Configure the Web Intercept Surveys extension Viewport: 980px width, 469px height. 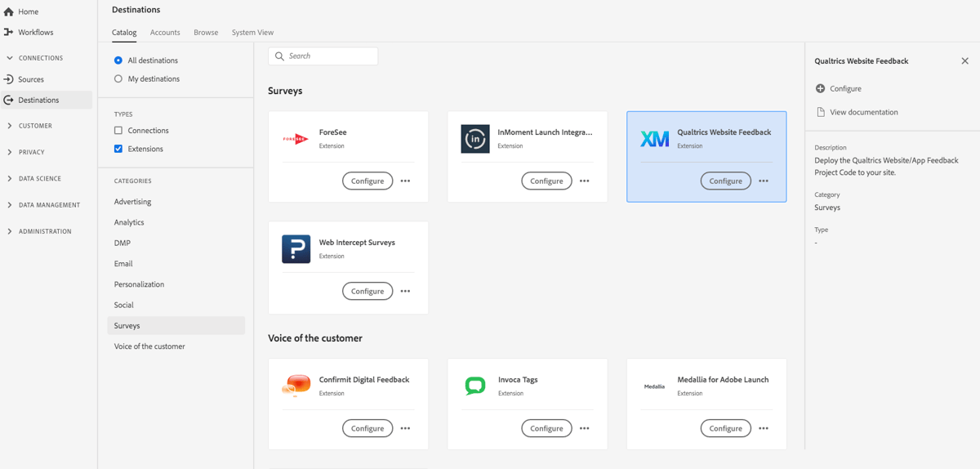(x=367, y=291)
